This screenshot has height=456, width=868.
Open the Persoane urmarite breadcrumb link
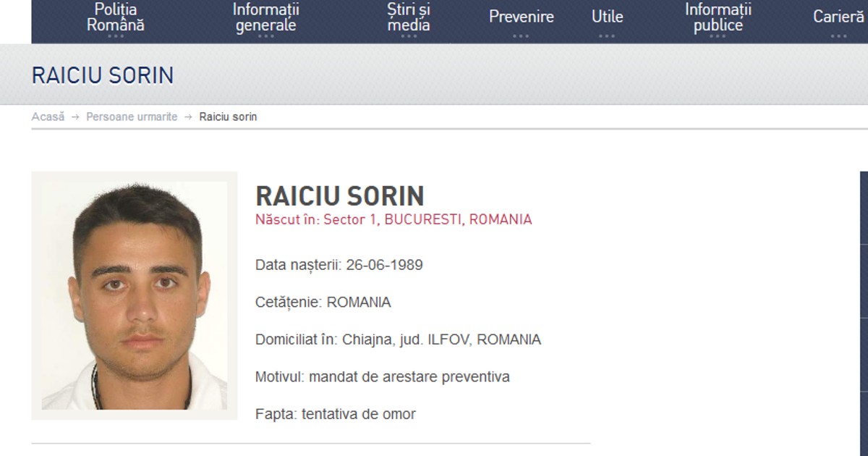(132, 117)
